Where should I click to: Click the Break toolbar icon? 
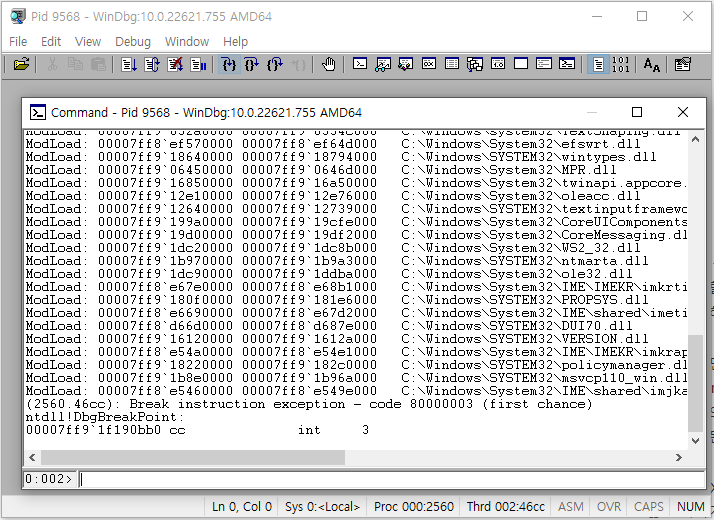click(198, 65)
